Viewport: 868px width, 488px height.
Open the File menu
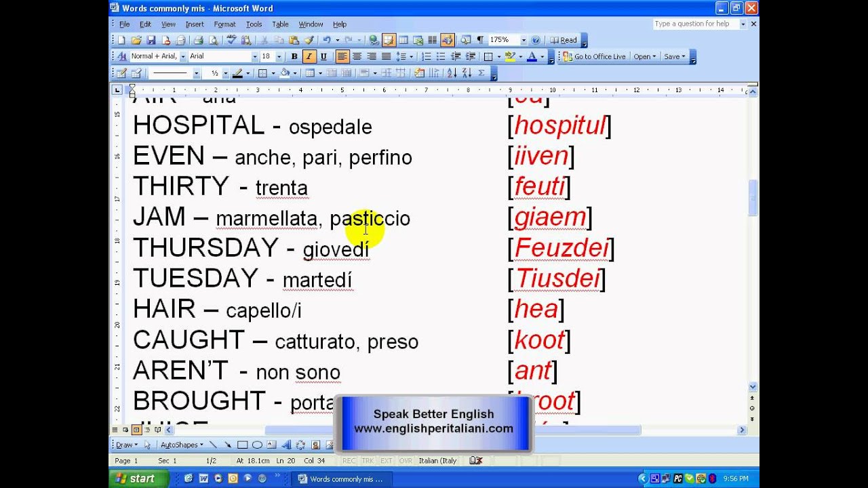124,24
